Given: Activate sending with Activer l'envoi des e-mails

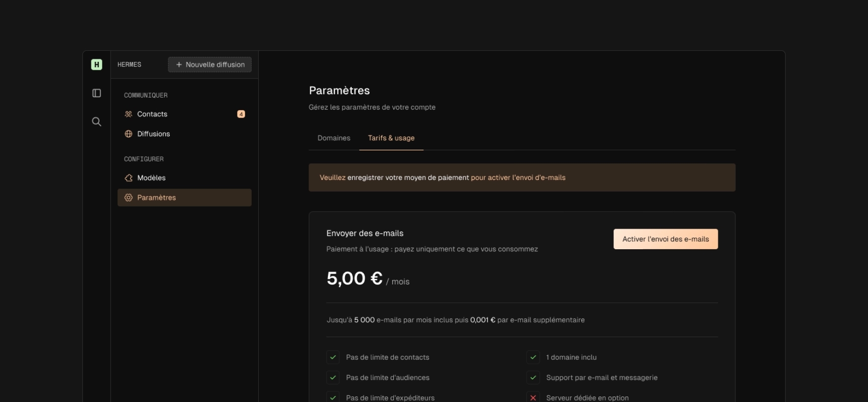Looking at the screenshot, I should coord(666,239).
